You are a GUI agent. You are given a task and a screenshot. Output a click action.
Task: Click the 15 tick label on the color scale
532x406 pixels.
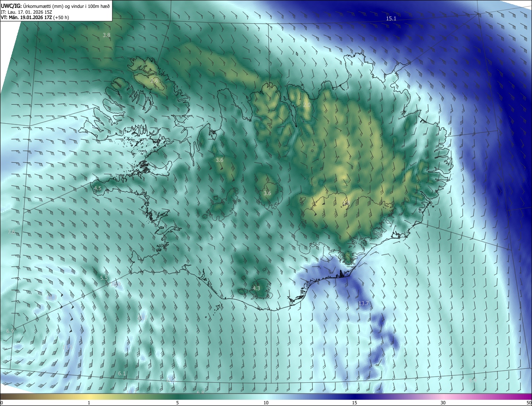point(355,403)
